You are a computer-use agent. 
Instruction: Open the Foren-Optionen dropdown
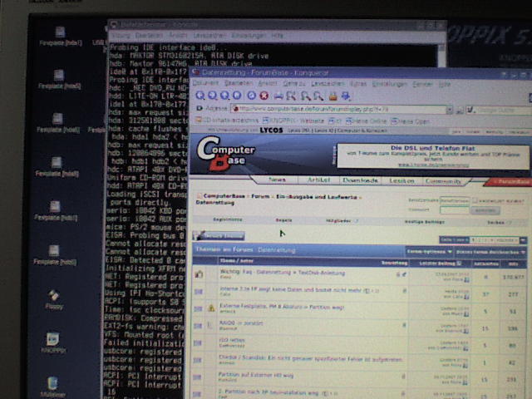[429, 252]
